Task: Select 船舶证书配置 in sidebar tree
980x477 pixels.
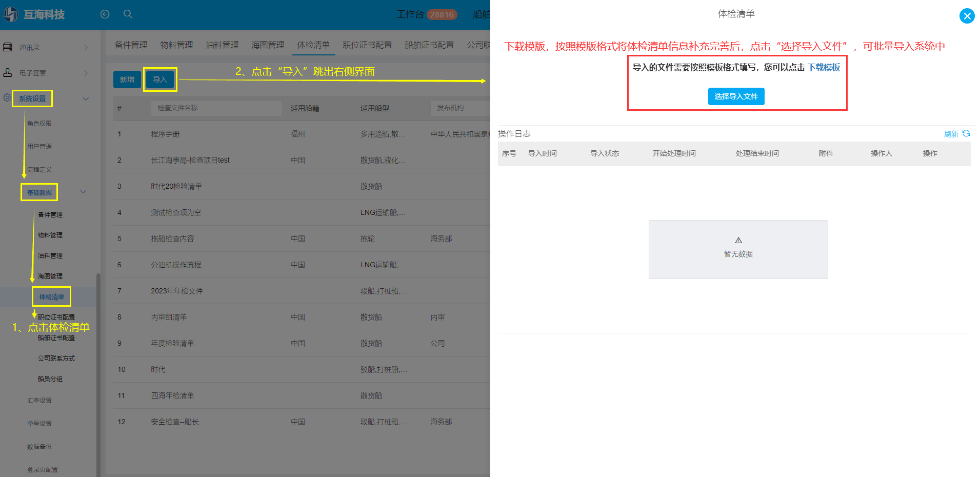Action: [x=56, y=337]
